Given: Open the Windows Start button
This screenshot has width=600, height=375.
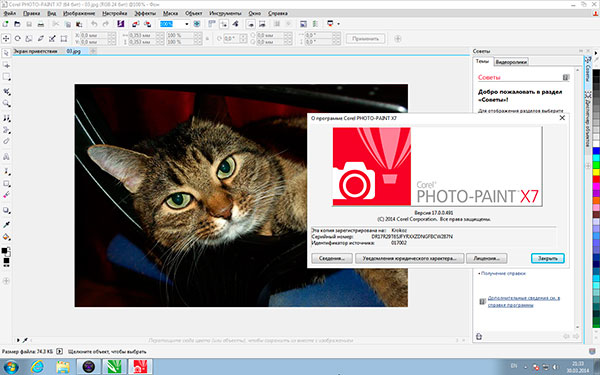Looking at the screenshot, I should tap(11, 367).
